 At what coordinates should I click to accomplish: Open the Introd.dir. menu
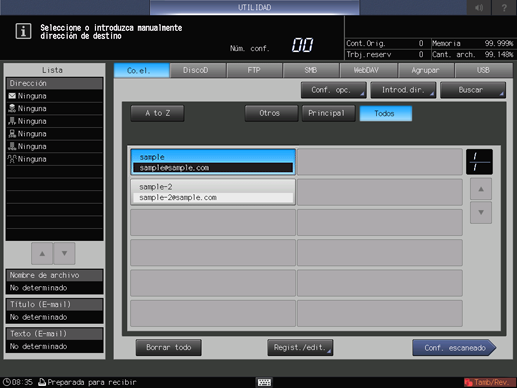coord(403,90)
